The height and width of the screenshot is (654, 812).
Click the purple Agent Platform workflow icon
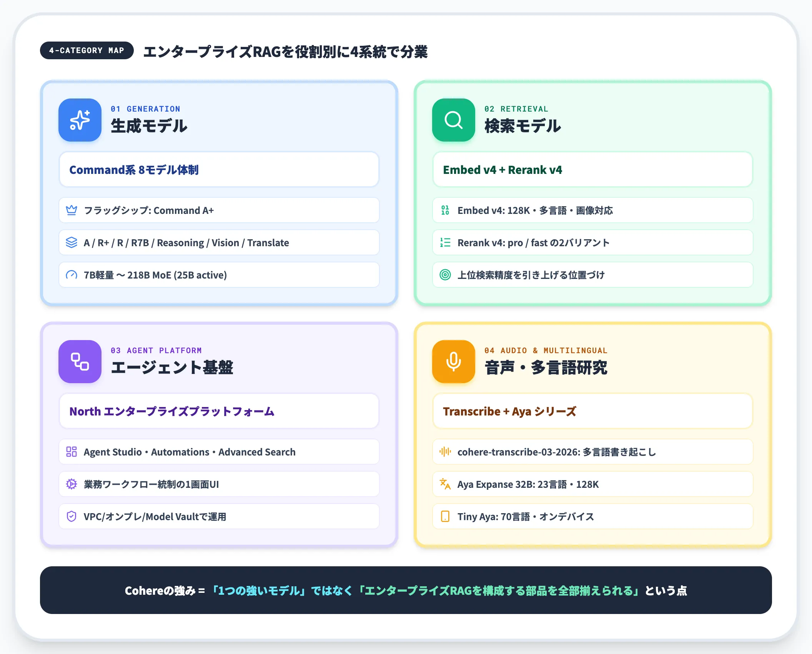pos(80,362)
